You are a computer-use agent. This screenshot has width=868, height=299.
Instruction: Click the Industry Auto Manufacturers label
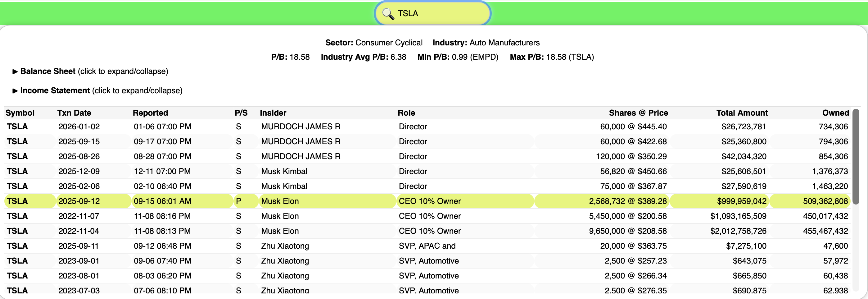(x=486, y=43)
